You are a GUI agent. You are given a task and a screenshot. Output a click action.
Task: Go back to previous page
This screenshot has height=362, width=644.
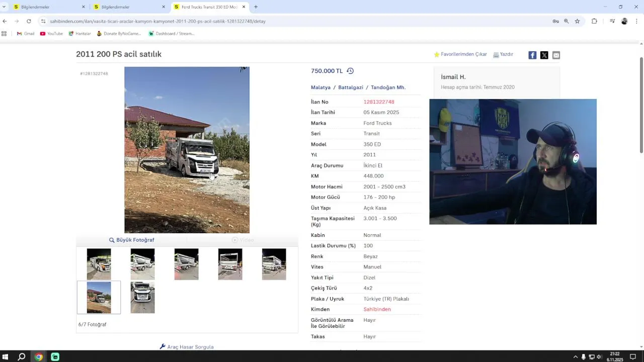(x=5, y=21)
